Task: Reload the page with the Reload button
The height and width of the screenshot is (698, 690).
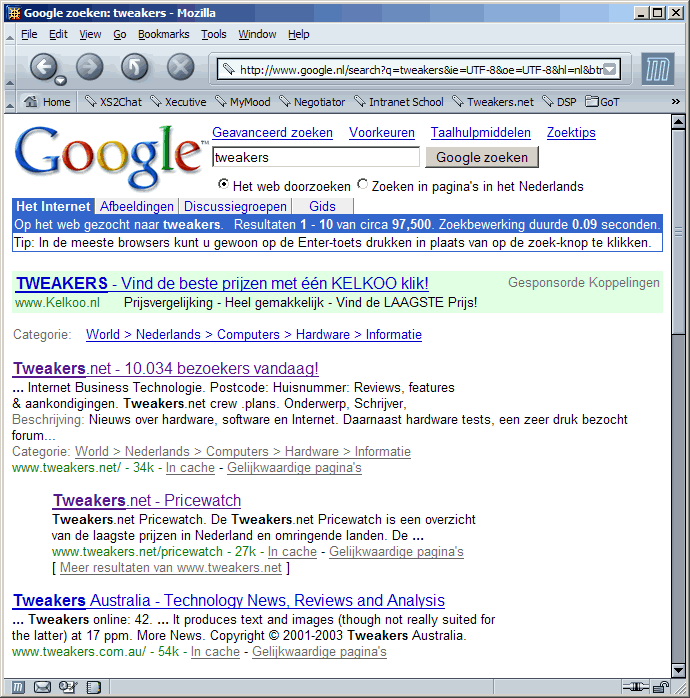Action: pos(135,67)
